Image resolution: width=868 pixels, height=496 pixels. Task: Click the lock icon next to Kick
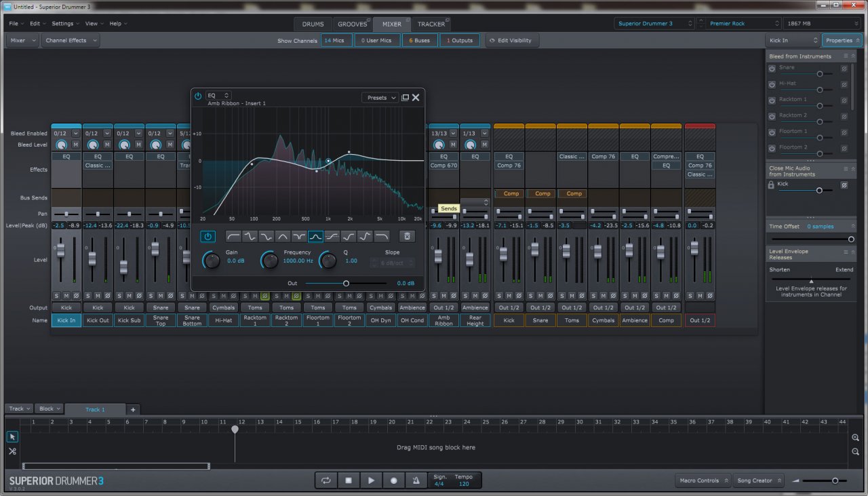[771, 185]
